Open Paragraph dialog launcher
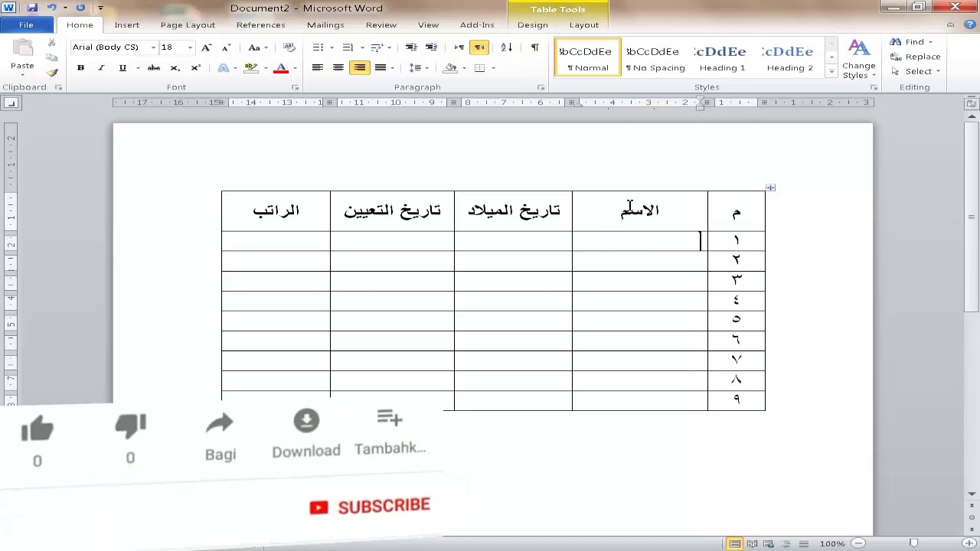 [541, 87]
